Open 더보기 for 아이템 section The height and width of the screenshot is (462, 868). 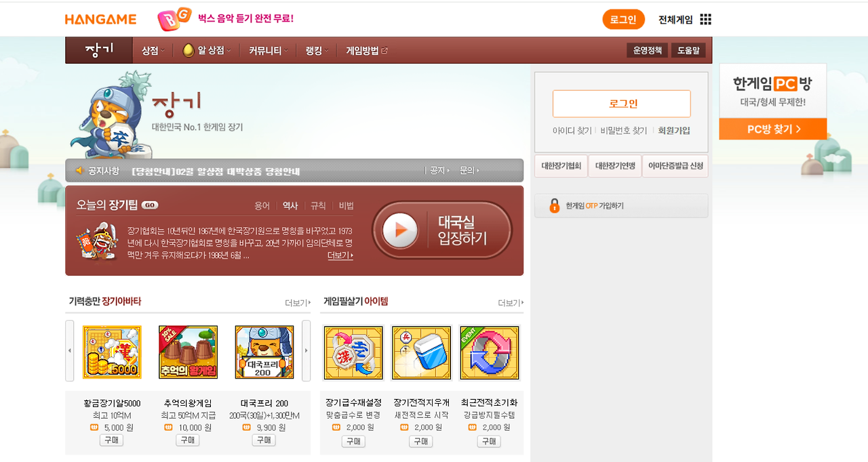pyautogui.click(x=511, y=303)
